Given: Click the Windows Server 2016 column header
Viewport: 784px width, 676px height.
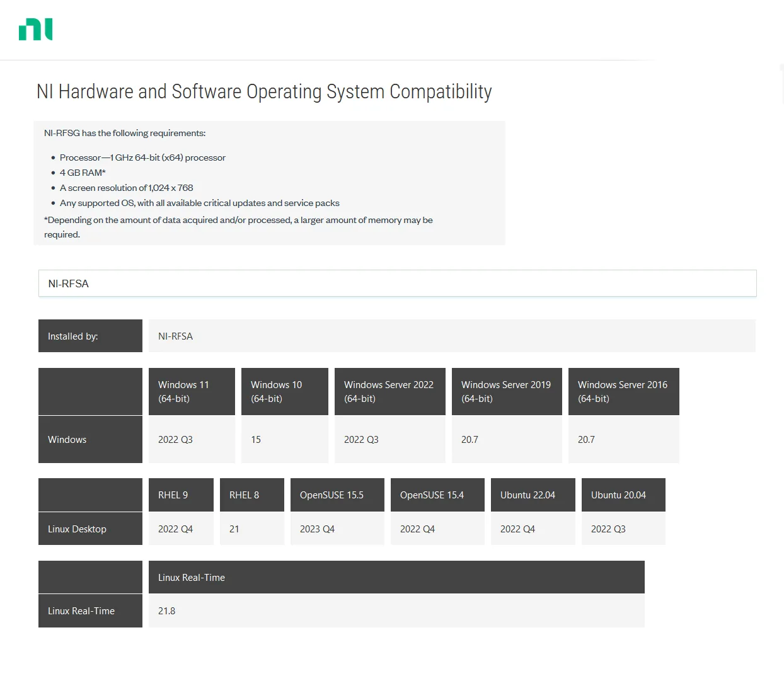Looking at the screenshot, I should point(624,391).
